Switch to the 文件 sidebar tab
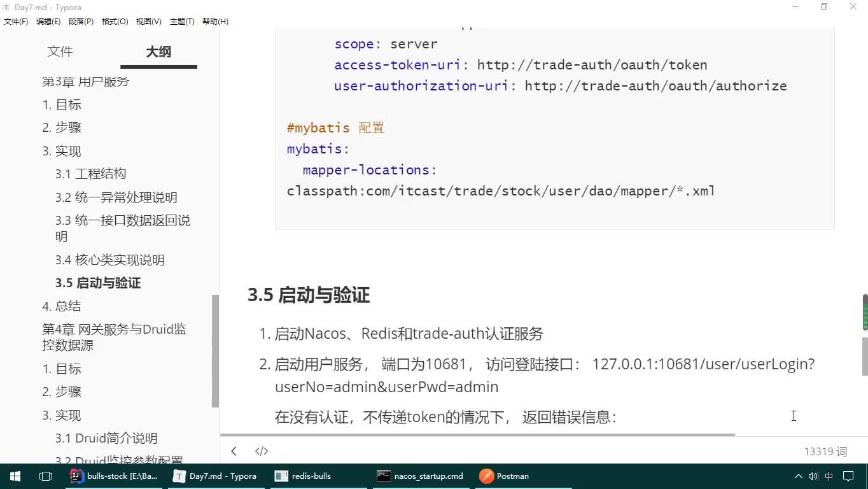This screenshot has height=489, width=868. click(x=60, y=52)
